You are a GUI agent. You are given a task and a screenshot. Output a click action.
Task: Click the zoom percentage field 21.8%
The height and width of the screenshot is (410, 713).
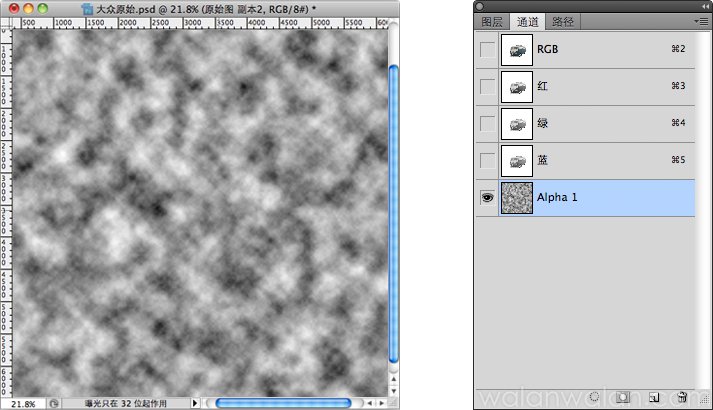pyautogui.click(x=23, y=403)
